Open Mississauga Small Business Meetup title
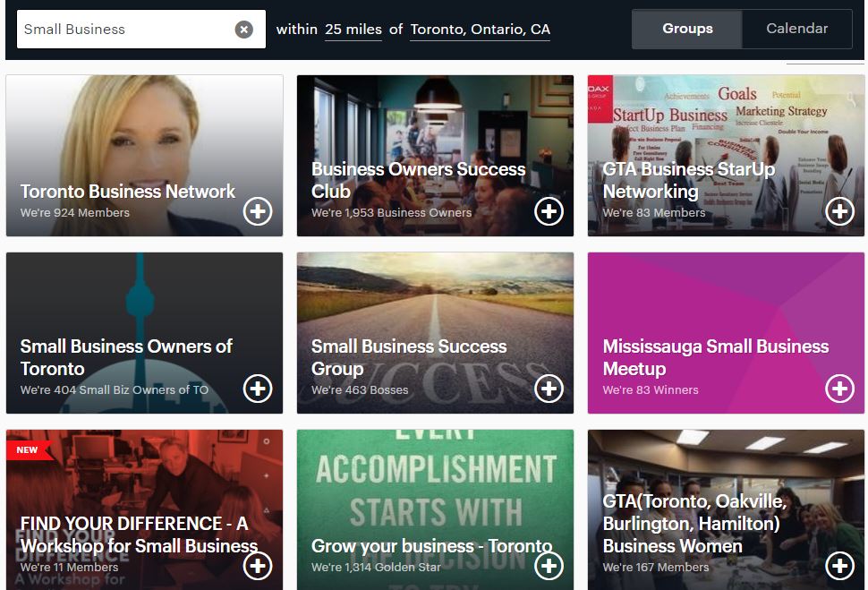Screen dimensions: 868x590 [x=716, y=357]
